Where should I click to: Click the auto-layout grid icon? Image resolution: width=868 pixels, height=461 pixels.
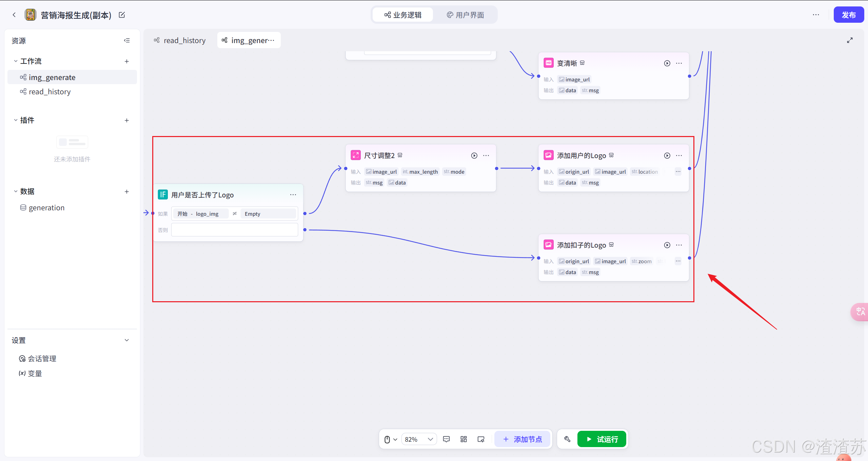point(463,439)
